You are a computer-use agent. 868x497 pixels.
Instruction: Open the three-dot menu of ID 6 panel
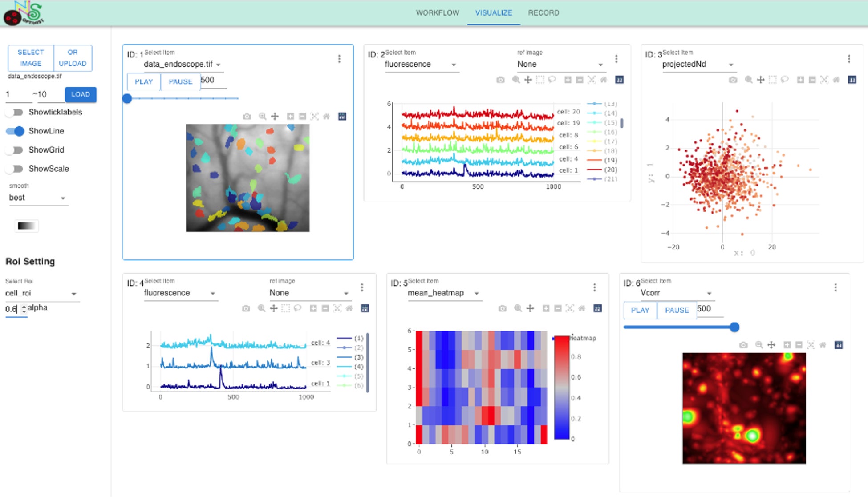(x=836, y=287)
